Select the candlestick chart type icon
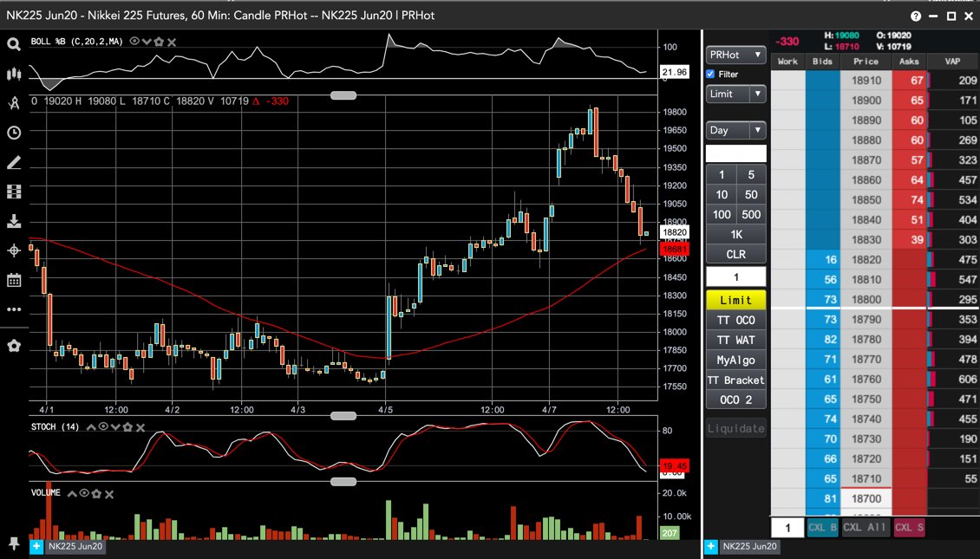 pyautogui.click(x=13, y=74)
